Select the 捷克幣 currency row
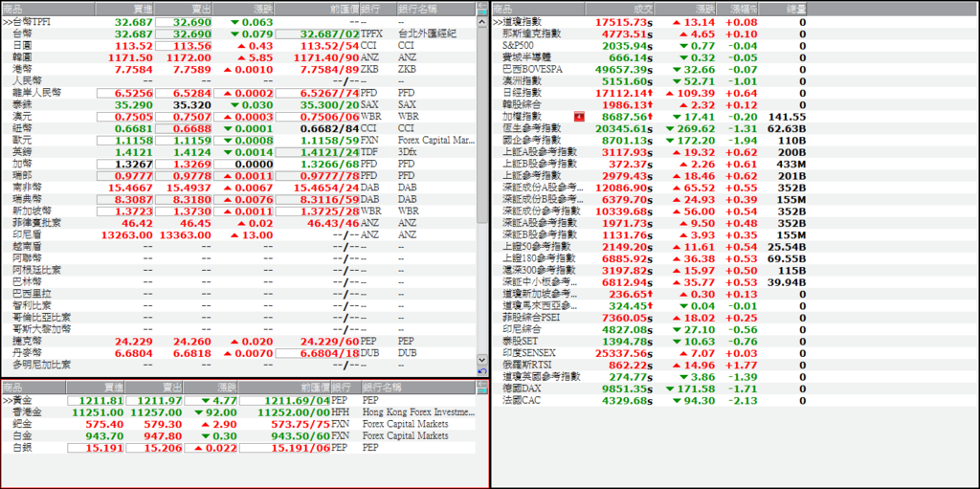Viewport: 980px width, 489px height. [238, 342]
